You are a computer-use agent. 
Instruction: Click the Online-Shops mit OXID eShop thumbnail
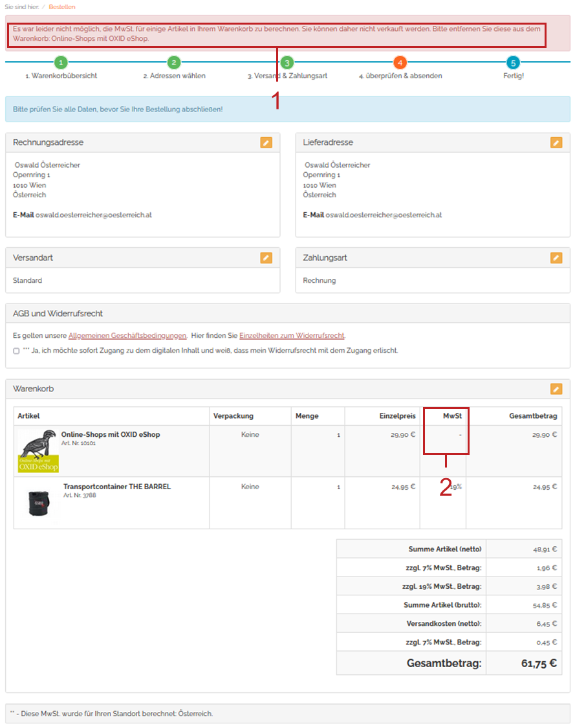(38, 450)
